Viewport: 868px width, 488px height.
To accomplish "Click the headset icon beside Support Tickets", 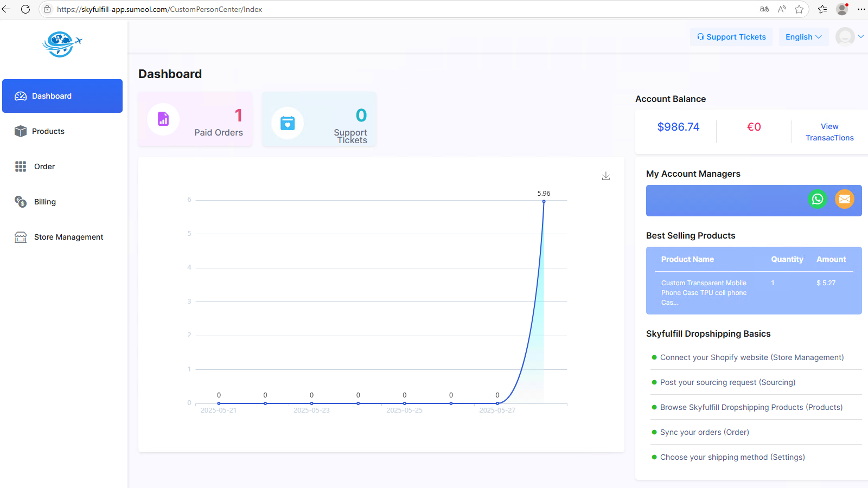I will [x=700, y=37].
